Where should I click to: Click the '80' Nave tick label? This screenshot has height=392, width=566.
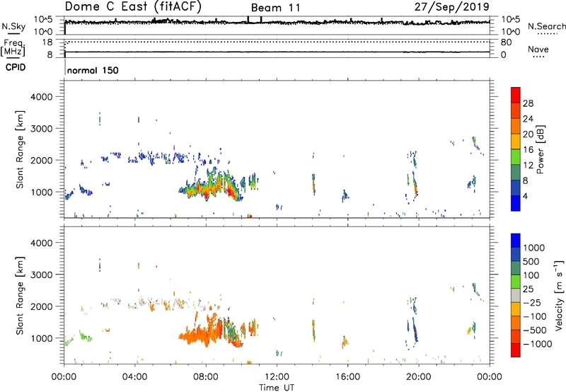[506, 42]
